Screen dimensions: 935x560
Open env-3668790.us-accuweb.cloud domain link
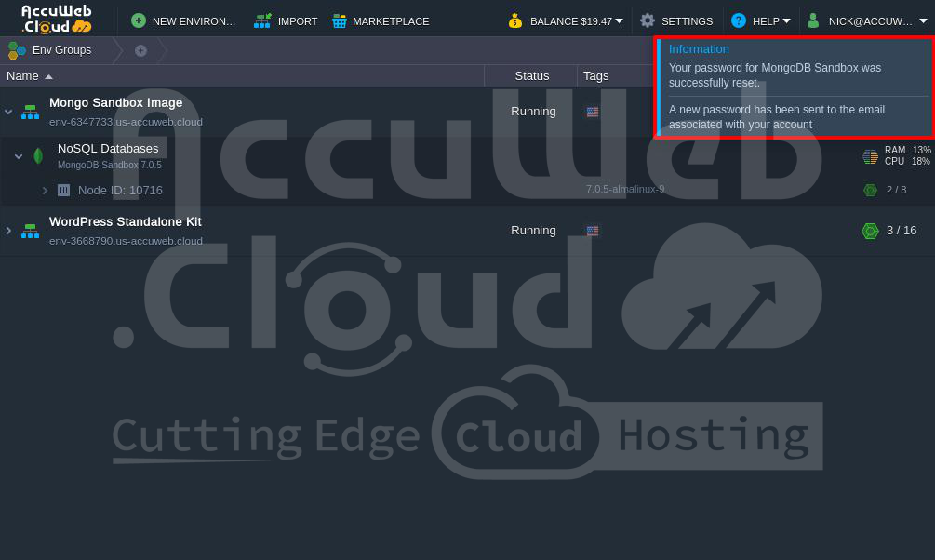[126, 241]
